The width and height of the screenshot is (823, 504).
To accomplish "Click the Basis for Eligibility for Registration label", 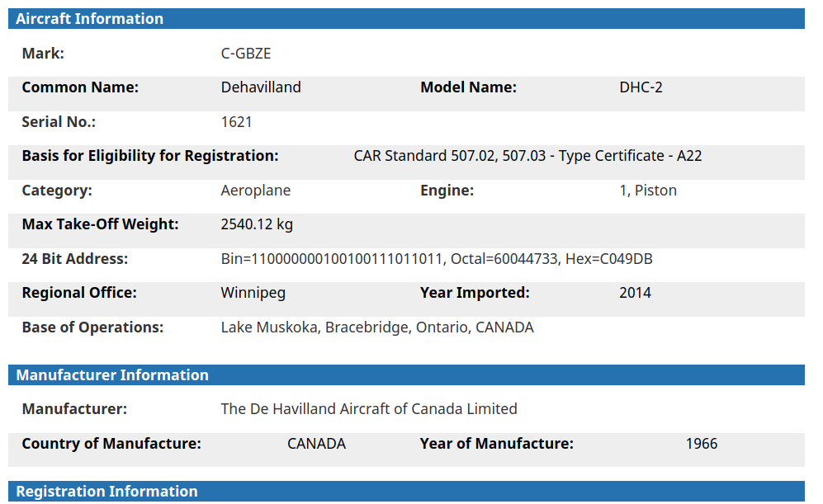I will tap(150, 156).
